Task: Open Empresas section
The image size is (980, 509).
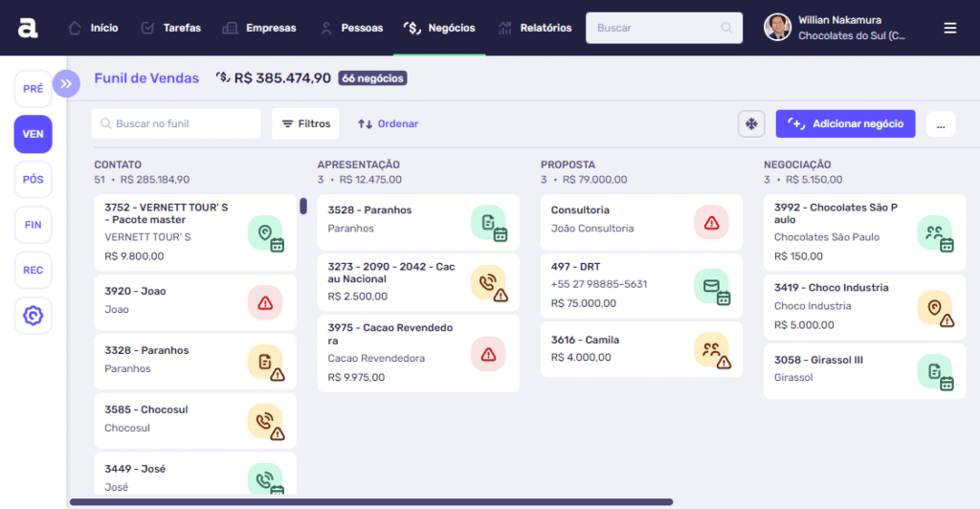Action: 259,28
